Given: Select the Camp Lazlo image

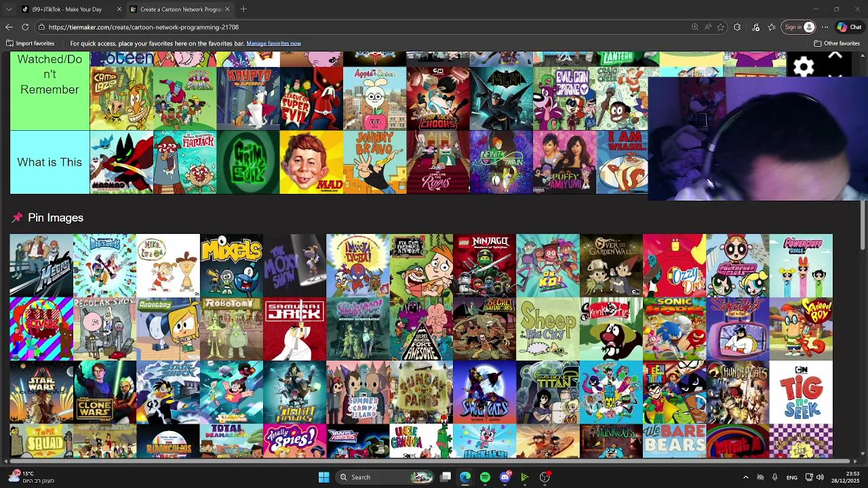Looking at the screenshot, I should 121,98.
